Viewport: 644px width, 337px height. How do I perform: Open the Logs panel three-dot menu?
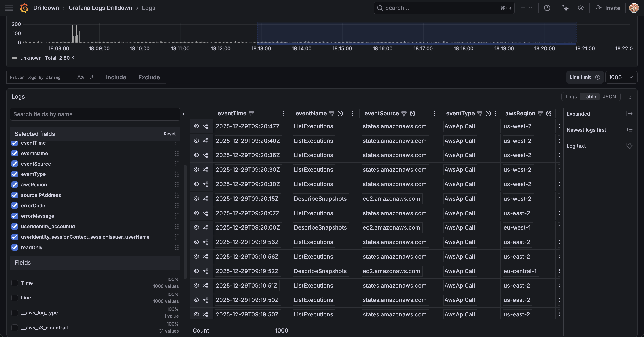[630, 97]
